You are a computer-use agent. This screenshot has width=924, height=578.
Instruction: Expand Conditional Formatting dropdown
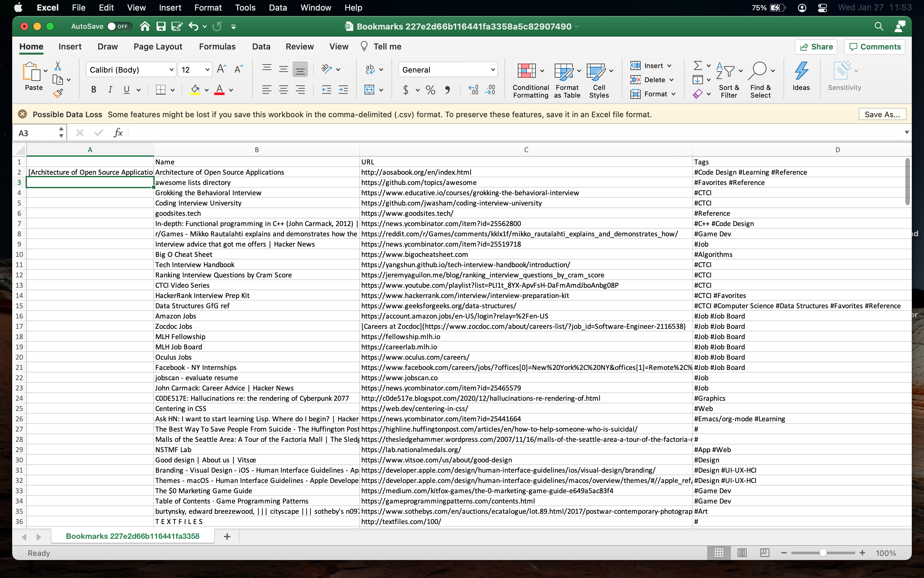tap(542, 71)
